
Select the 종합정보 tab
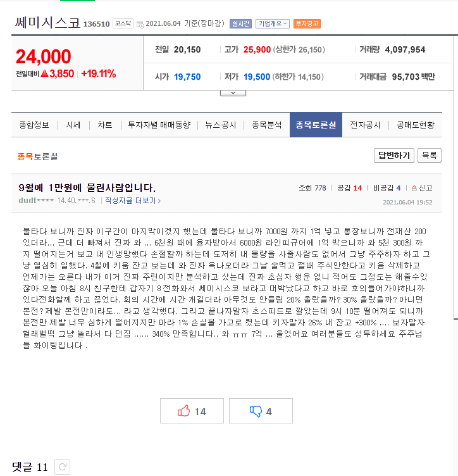pos(34,125)
